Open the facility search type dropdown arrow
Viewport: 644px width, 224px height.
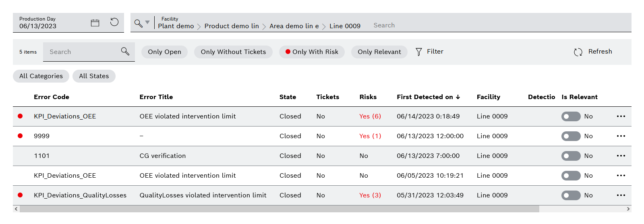pos(147,22)
